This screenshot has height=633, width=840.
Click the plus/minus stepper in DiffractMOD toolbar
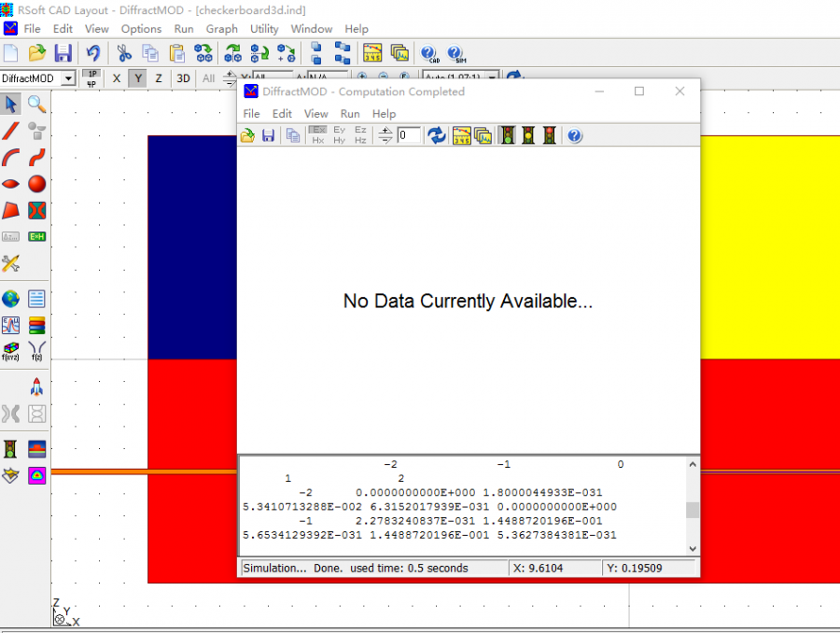pos(385,135)
